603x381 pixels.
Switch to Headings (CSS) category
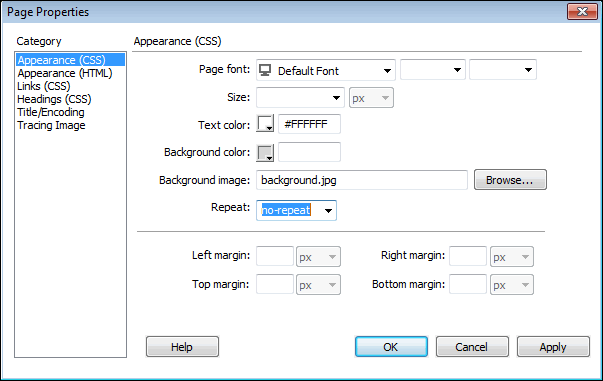(54, 99)
